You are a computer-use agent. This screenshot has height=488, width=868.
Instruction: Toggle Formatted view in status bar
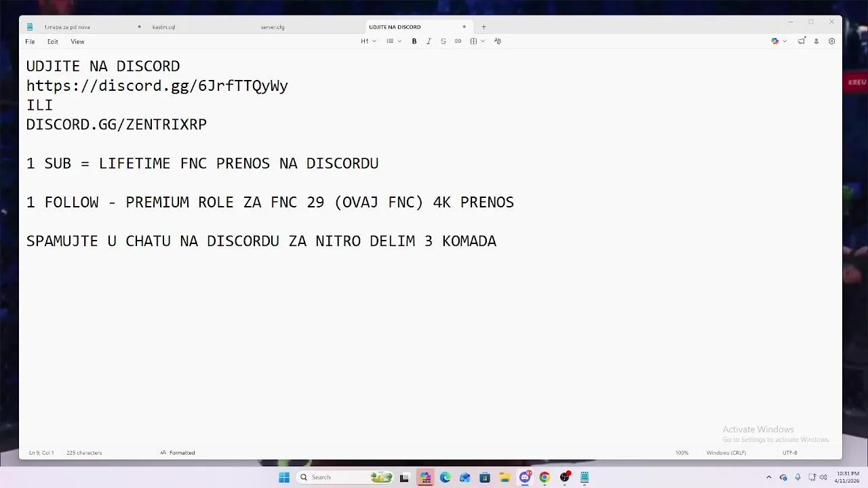178,453
